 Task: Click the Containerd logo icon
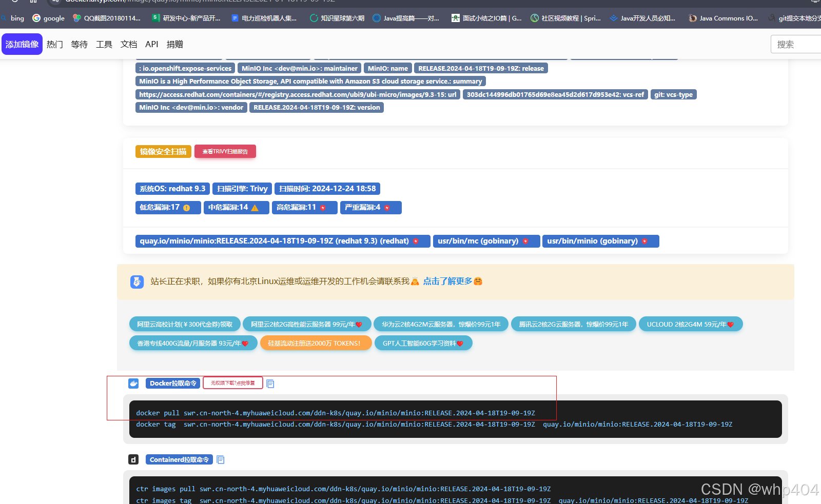pyautogui.click(x=133, y=459)
